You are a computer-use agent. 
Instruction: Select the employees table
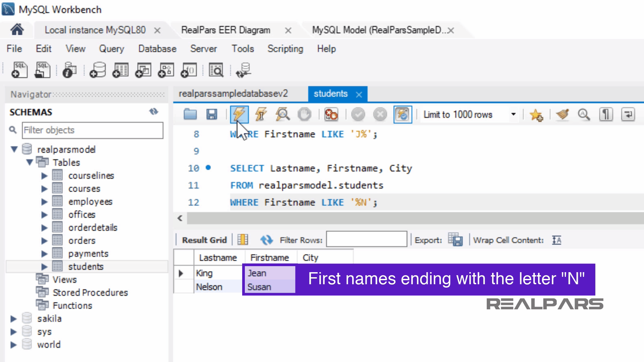[90, 202]
